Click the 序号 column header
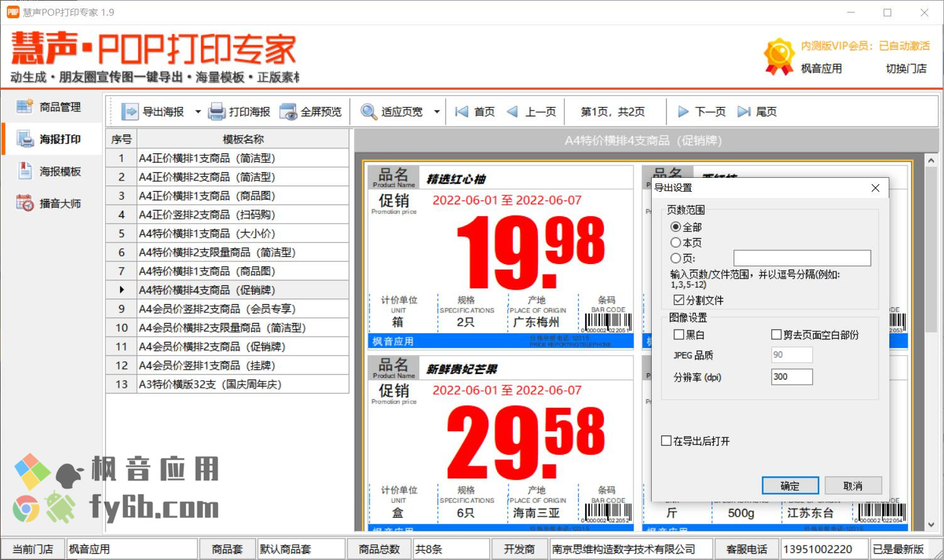 [x=121, y=140]
